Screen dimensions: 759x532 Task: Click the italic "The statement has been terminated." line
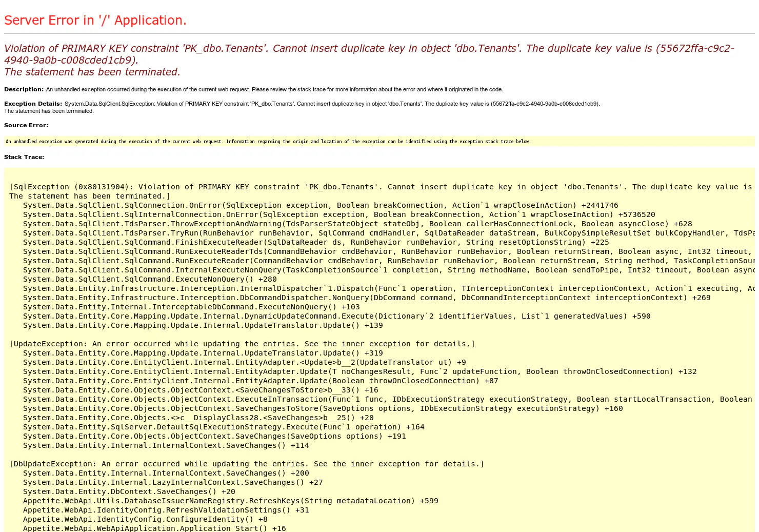coord(92,72)
